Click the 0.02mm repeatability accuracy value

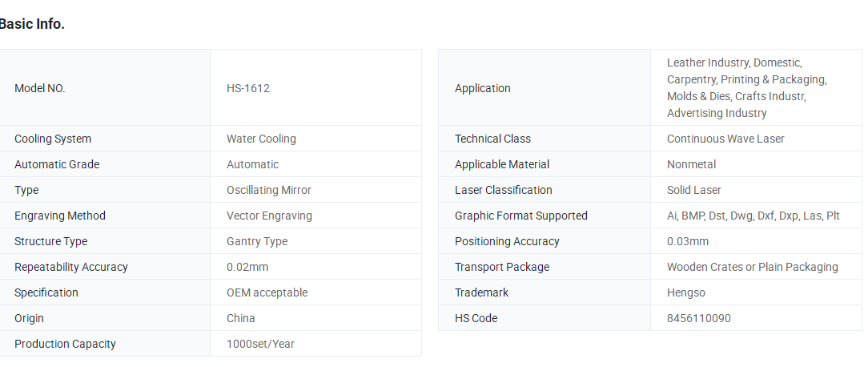point(247,267)
